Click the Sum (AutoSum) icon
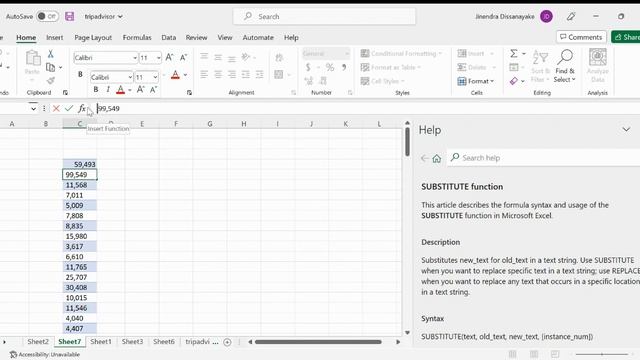Viewport: 640px width, 360px height. coord(514,53)
